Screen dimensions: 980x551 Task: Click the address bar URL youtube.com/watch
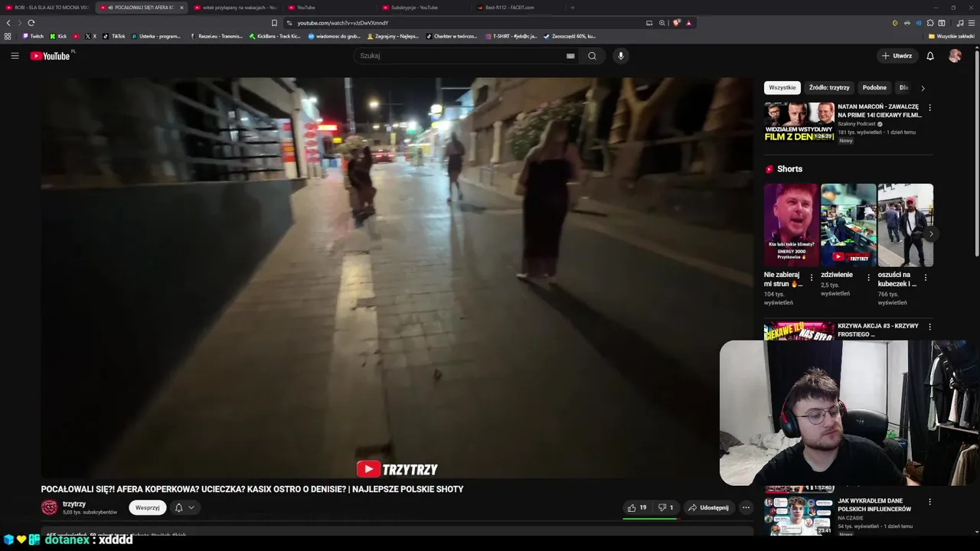tap(343, 23)
